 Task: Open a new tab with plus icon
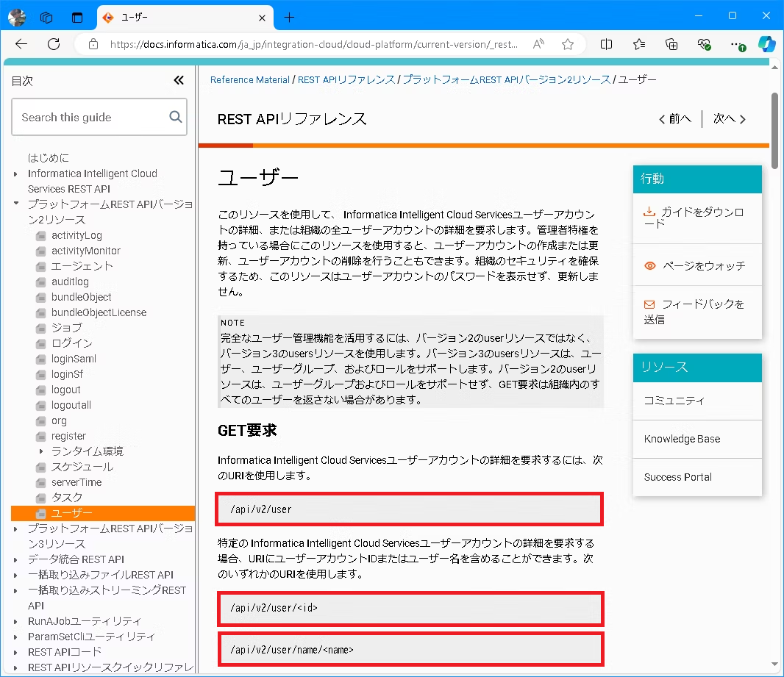pyautogui.click(x=289, y=18)
